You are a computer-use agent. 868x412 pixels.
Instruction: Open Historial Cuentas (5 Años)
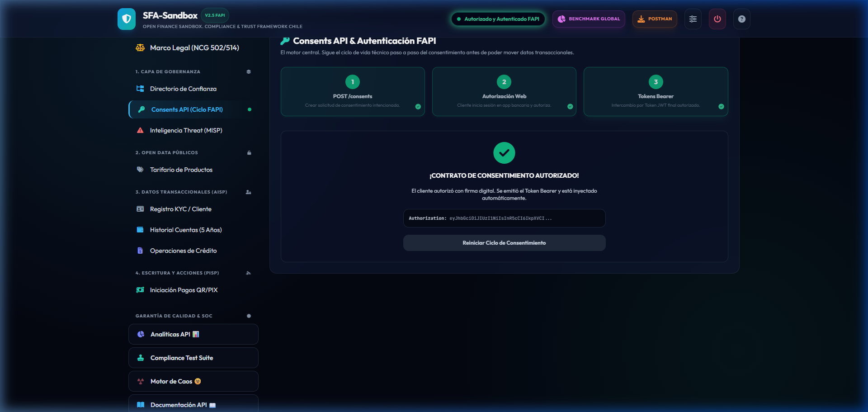[193, 230]
